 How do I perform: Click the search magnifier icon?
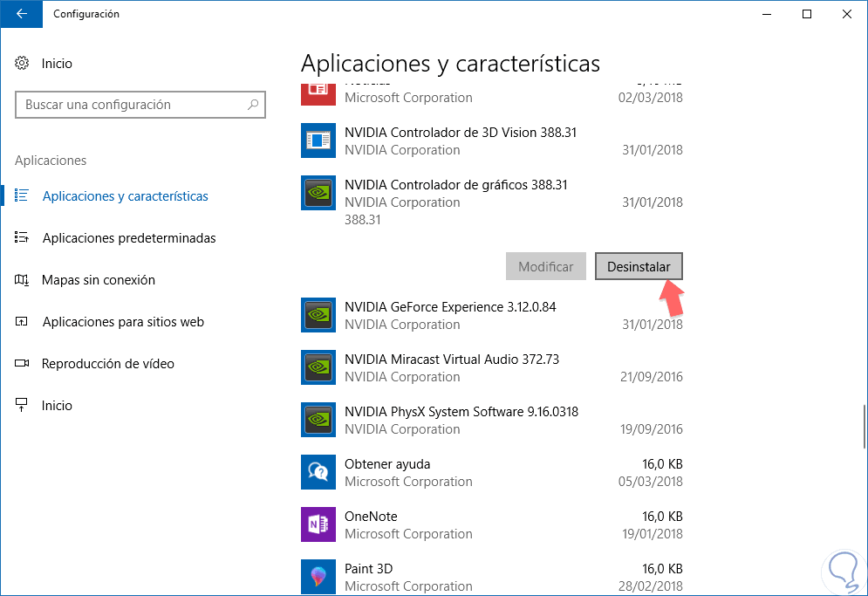tap(253, 105)
